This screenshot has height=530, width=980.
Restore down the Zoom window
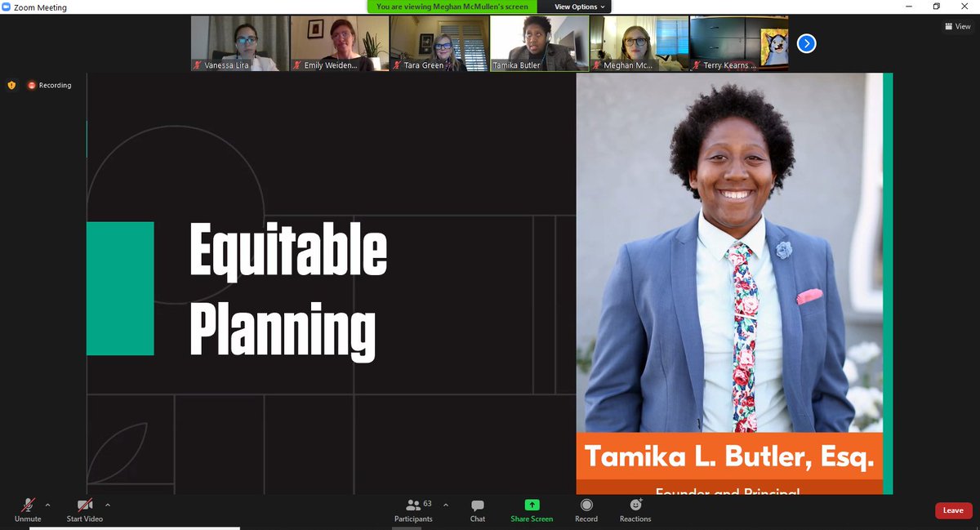point(937,7)
